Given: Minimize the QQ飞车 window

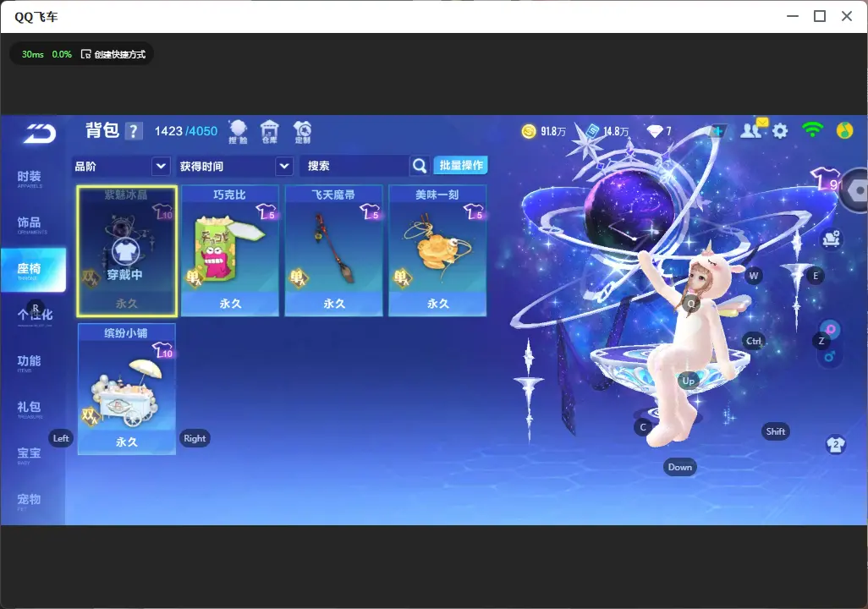Looking at the screenshot, I should [793, 17].
